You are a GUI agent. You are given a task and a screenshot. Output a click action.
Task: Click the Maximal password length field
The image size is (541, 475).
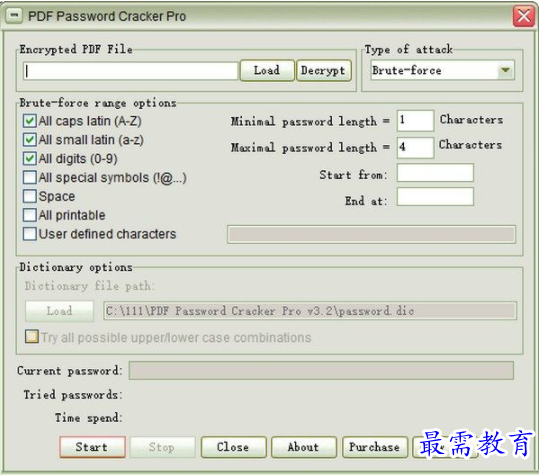click(x=415, y=147)
